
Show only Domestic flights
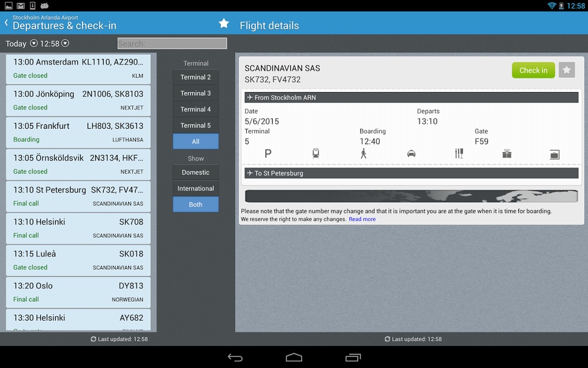(196, 173)
